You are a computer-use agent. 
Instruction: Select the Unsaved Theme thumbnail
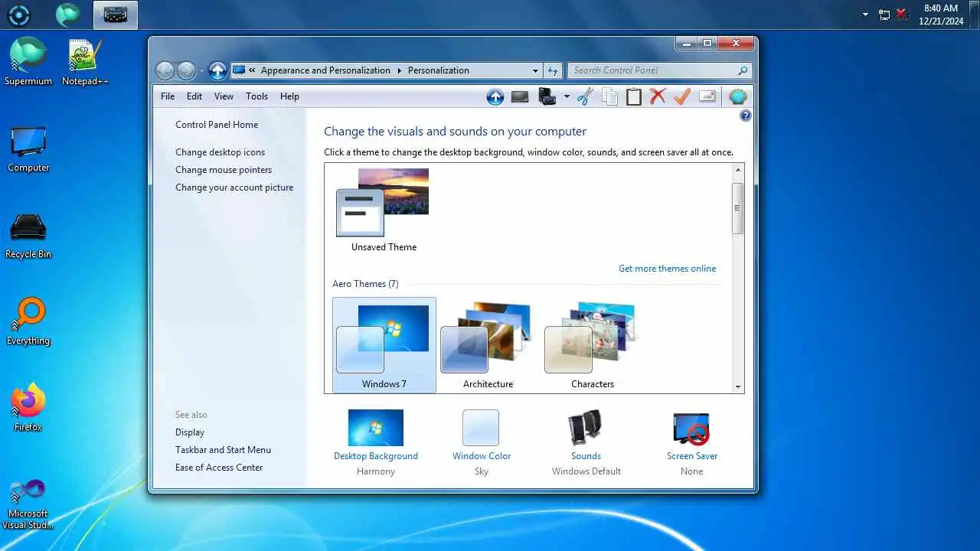(384, 210)
